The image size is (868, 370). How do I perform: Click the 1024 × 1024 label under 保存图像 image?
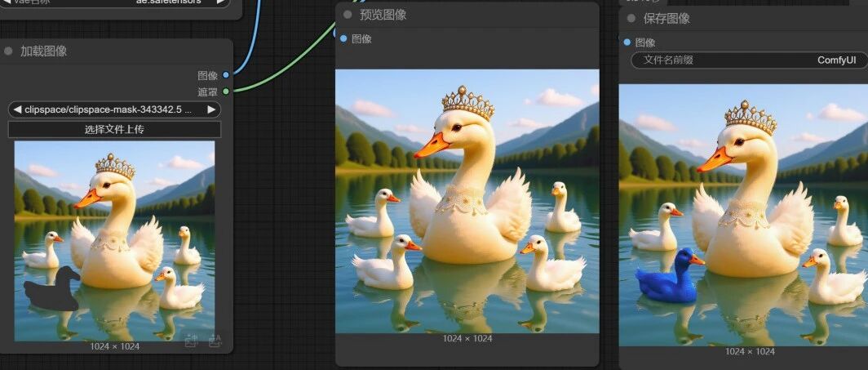pos(750,352)
